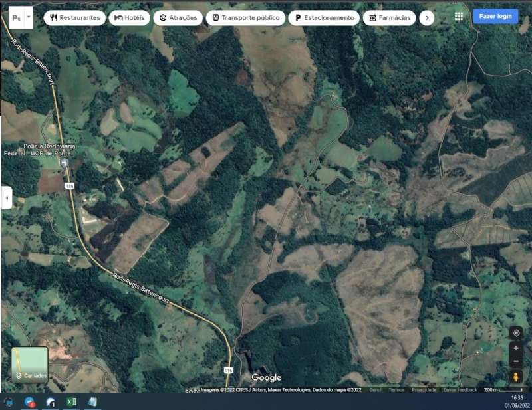Select the Estacionamento category chip
This screenshot has height=410, width=532.
pos(324,17)
